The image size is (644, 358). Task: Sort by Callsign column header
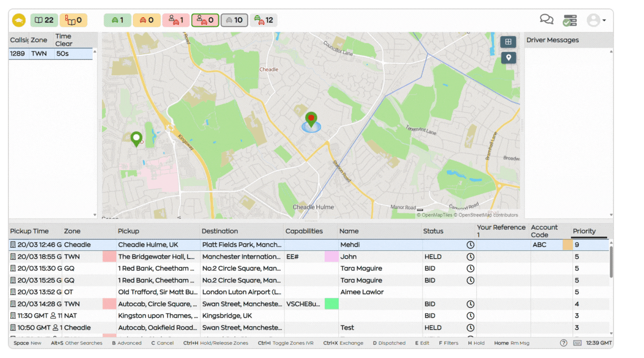[19, 40]
